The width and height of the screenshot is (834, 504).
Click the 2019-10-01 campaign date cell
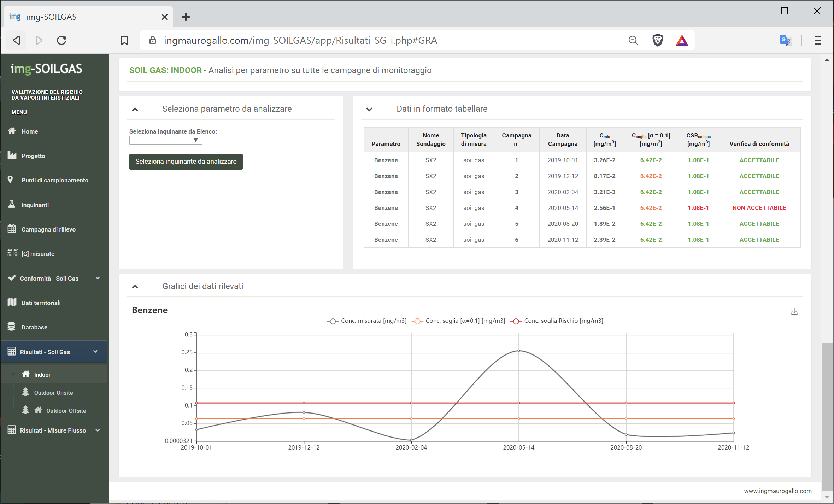[563, 160]
